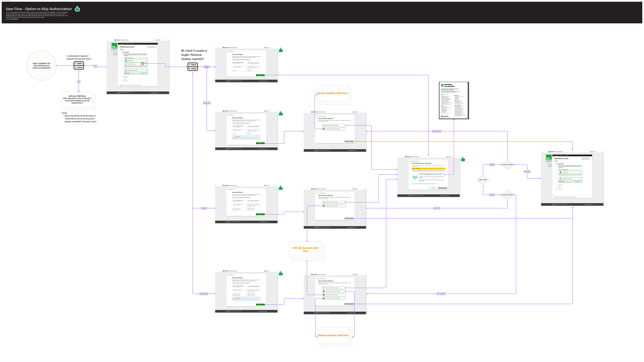Select the server icon under "BE check if couple"
This screenshot has width=644, height=362.
193,67
